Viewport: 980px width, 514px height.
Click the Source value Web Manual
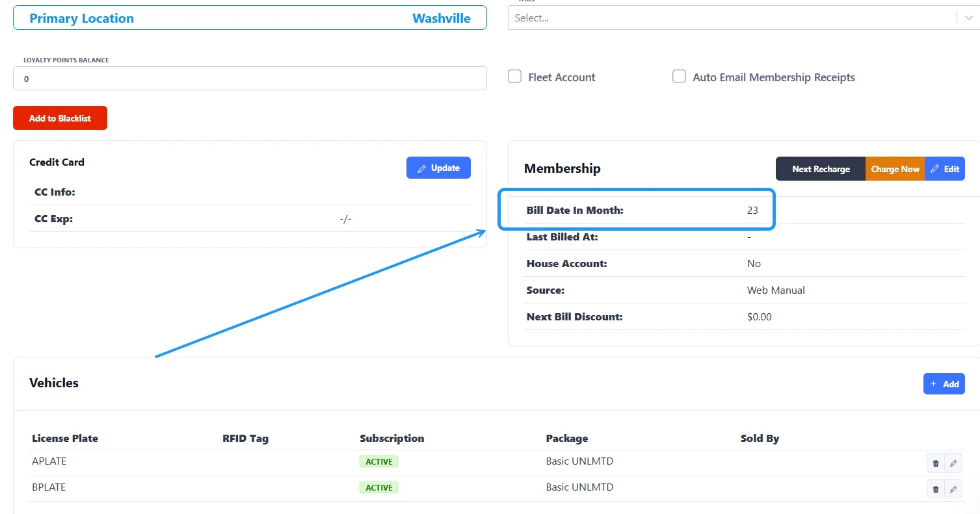coord(776,290)
